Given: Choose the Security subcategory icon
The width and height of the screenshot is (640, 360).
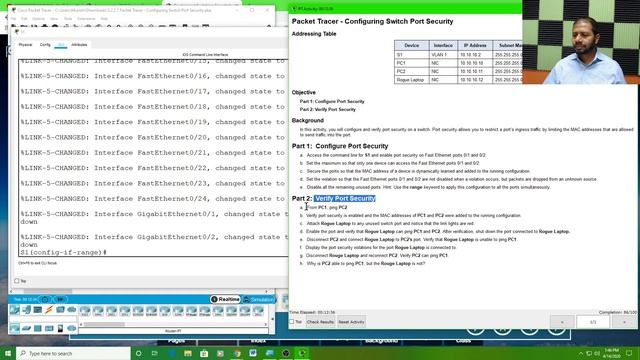Looking at the screenshot, I should (60, 328).
